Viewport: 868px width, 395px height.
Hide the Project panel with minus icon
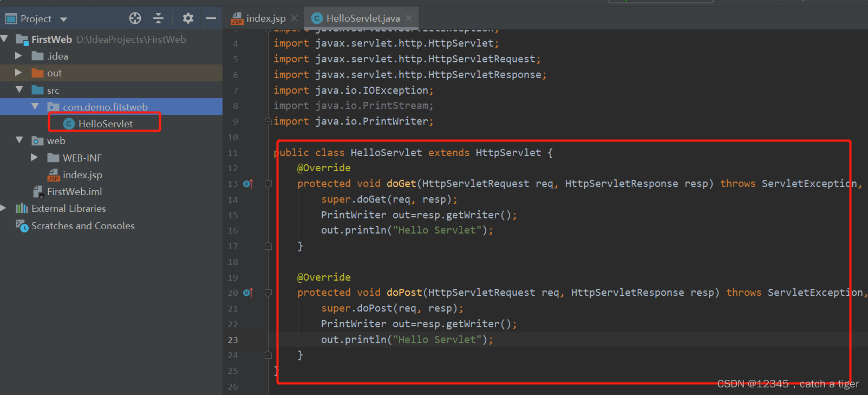(211, 18)
